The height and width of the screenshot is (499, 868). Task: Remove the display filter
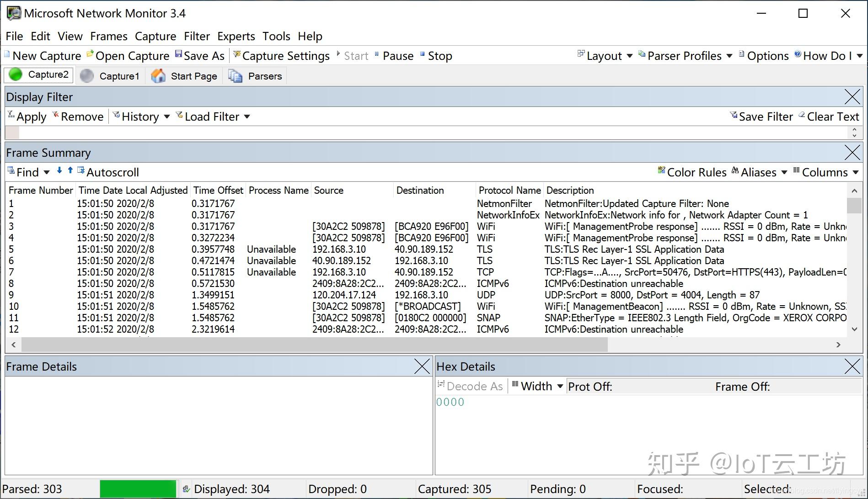point(81,116)
